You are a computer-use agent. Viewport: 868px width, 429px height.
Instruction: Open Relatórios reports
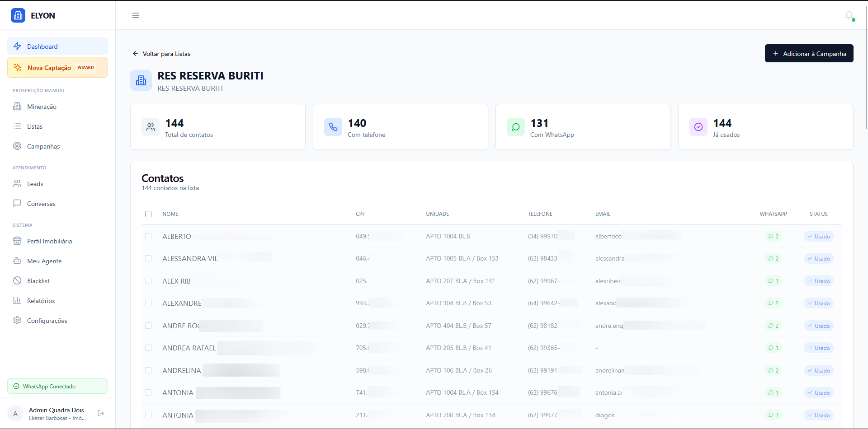[x=40, y=300]
